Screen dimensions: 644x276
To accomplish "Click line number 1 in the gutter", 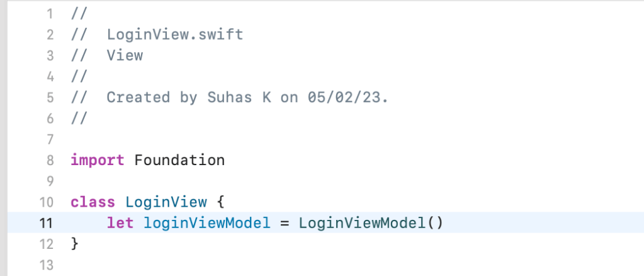I will 50,13.
